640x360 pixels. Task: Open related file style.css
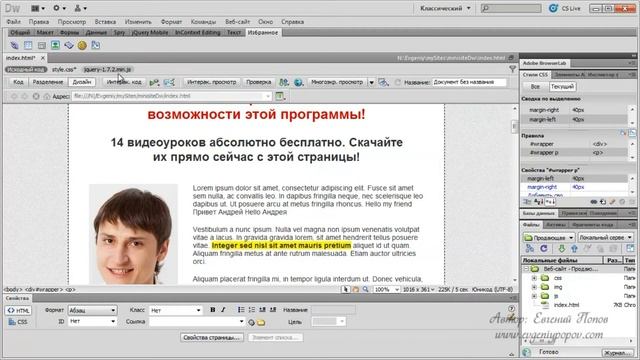pyautogui.click(x=64, y=69)
